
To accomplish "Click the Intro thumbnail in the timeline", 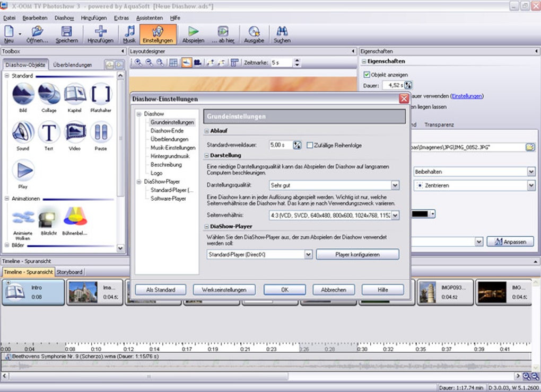I will tap(33, 292).
